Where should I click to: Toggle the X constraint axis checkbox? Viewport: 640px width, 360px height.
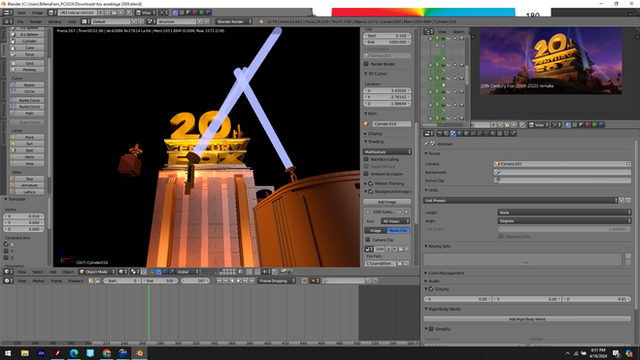6,244
